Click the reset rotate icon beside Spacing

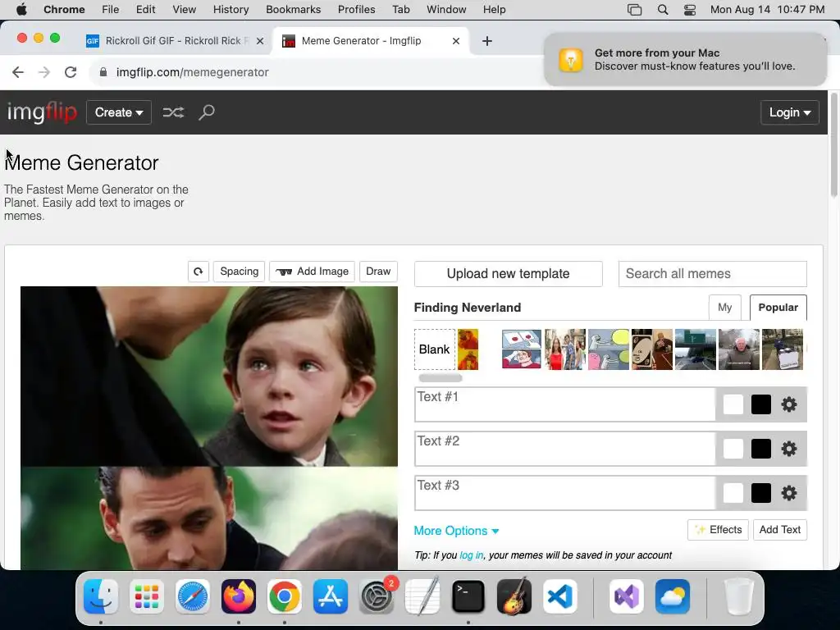coord(199,272)
